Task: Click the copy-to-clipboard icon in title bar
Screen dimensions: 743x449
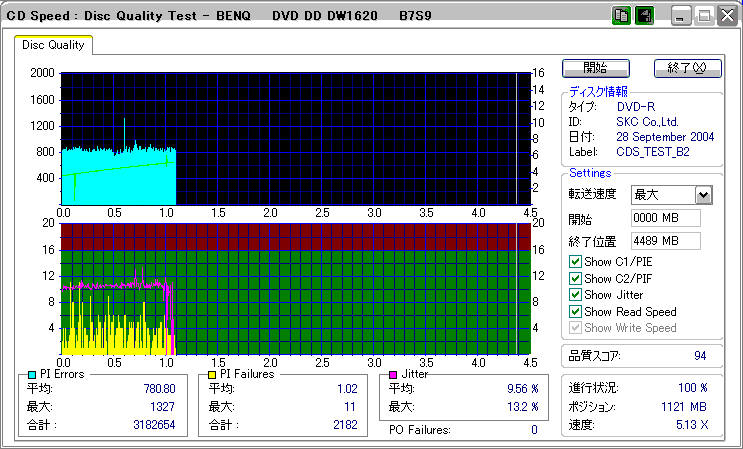Action: point(621,16)
